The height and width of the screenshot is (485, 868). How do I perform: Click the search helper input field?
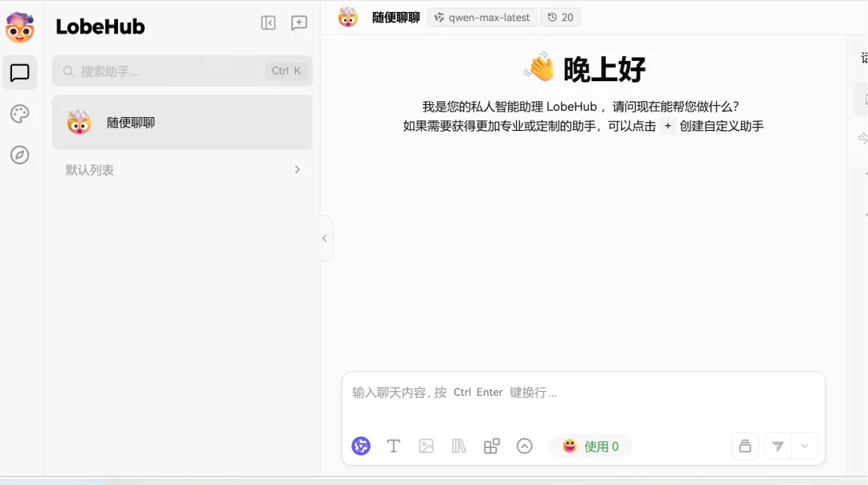182,71
